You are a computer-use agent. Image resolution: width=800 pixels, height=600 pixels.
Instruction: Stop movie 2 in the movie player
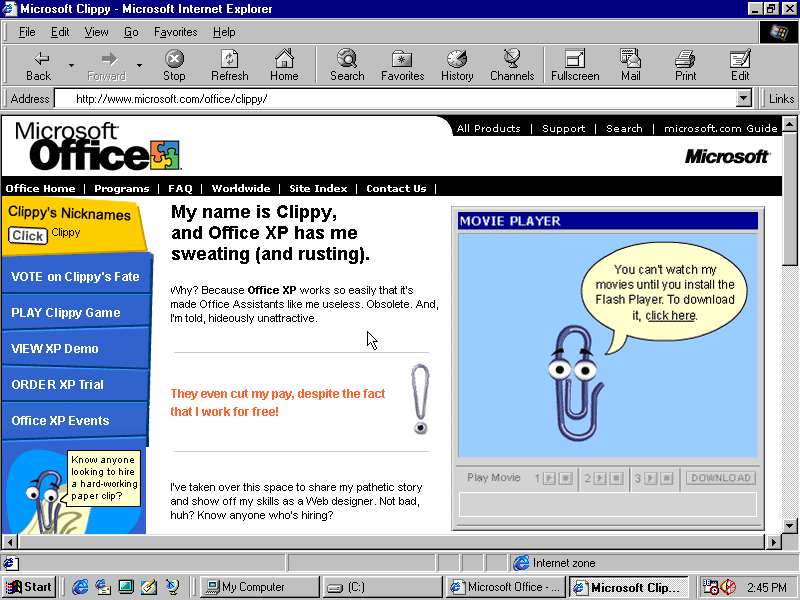pyautogui.click(x=616, y=478)
